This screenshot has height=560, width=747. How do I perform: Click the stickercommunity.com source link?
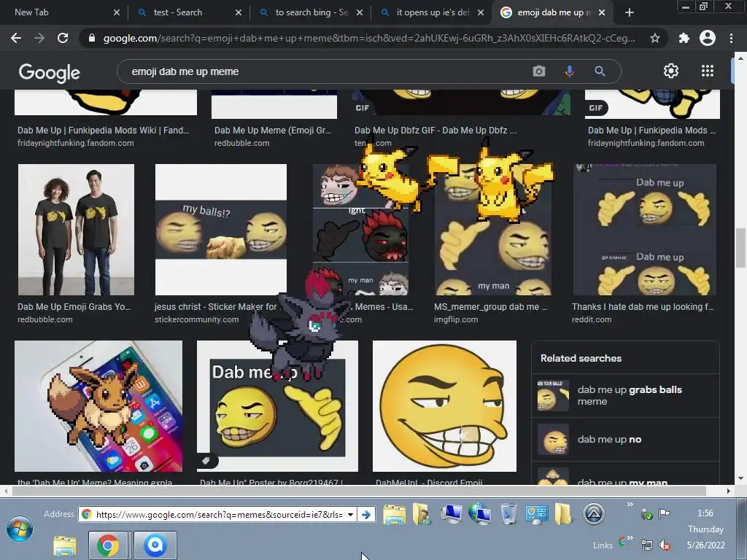[197, 319]
